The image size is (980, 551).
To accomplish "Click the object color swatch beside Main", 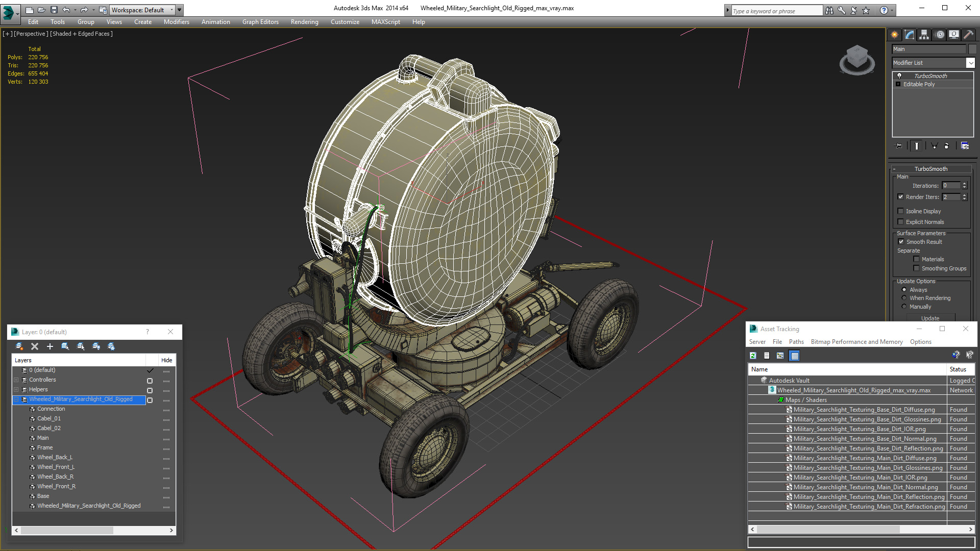I will [x=972, y=49].
